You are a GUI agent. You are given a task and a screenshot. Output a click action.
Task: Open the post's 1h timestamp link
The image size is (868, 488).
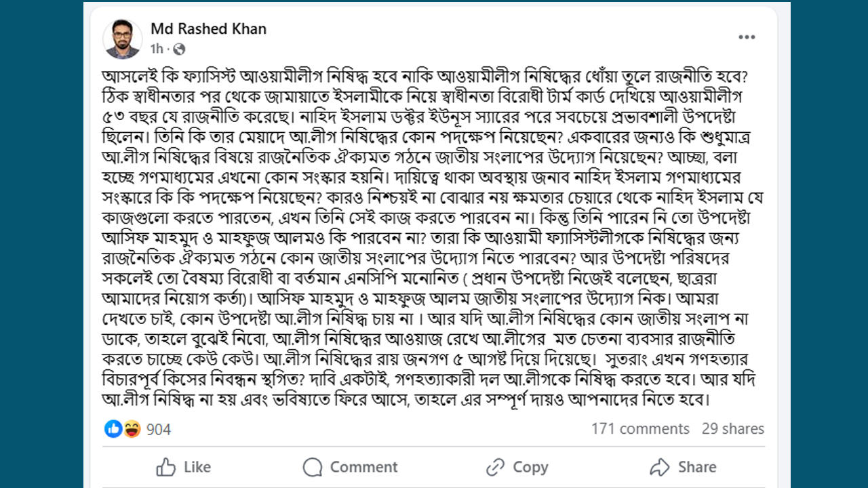[x=157, y=49]
